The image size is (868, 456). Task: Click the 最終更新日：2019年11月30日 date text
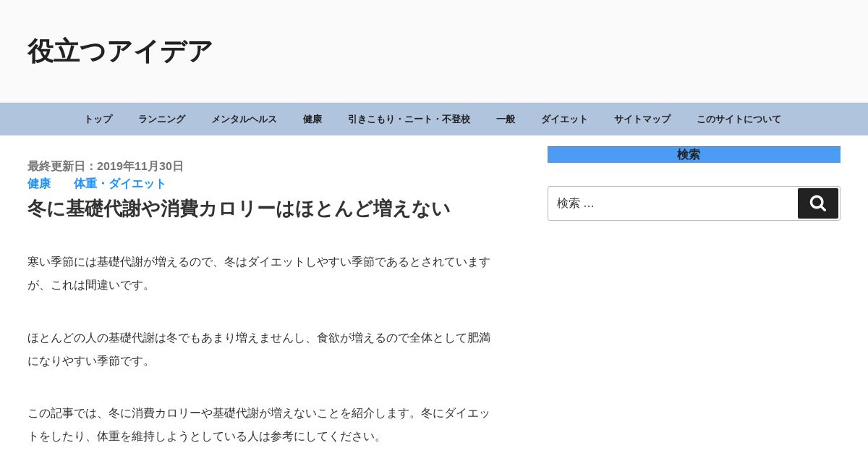pos(106,166)
